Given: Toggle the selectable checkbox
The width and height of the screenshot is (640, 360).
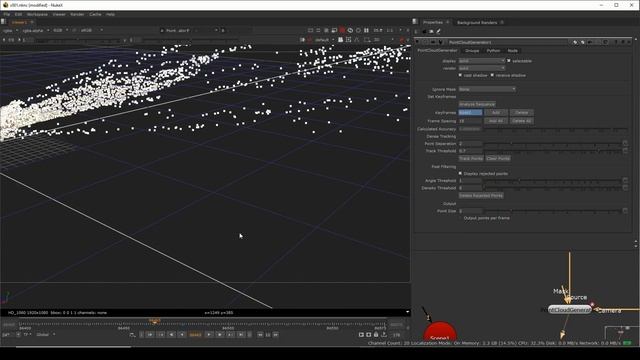Looking at the screenshot, I should point(509,61).
